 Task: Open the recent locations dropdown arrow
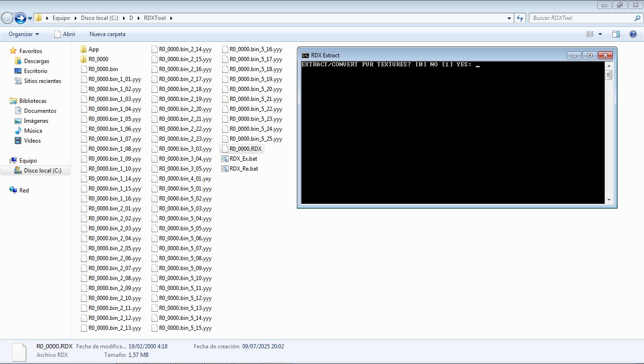30,18
